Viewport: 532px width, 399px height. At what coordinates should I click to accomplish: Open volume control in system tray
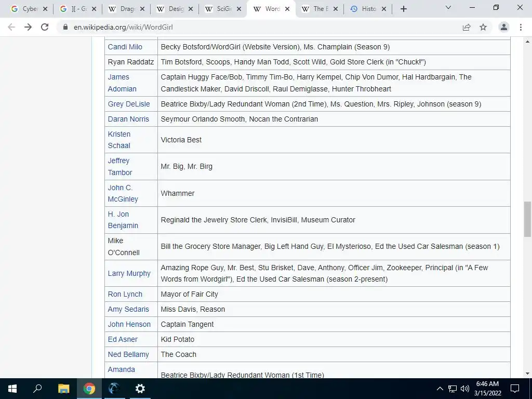[x=465, y=389]
